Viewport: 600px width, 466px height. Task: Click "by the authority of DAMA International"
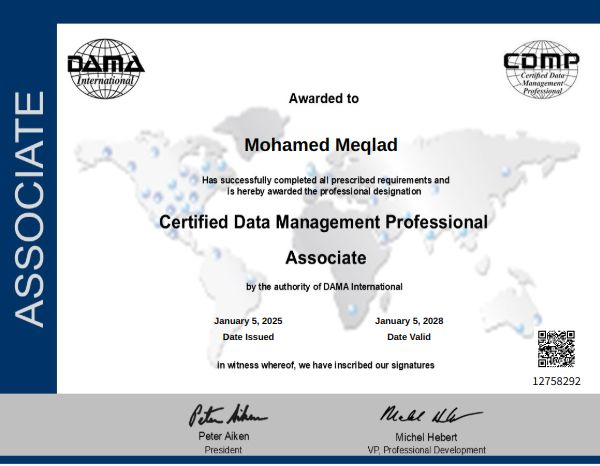point(324,287)
